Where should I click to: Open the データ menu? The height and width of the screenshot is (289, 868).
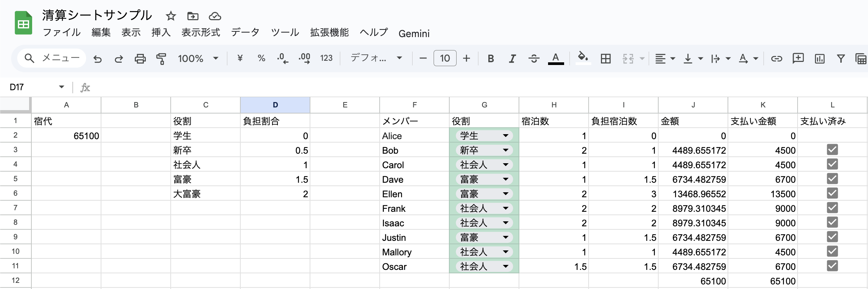245,33
